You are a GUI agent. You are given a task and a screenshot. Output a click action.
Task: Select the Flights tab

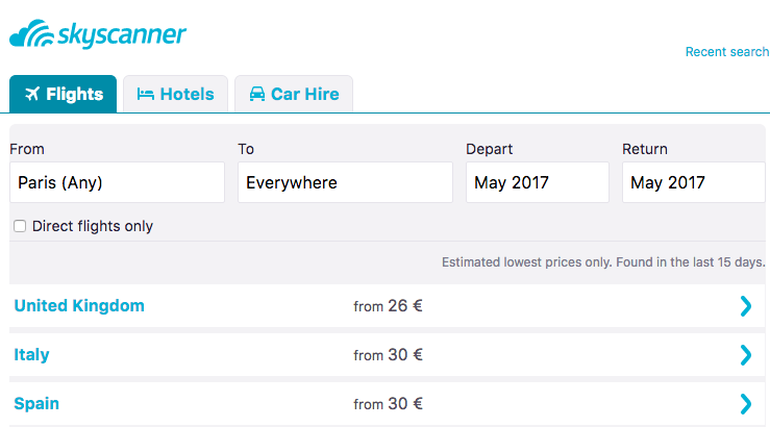[x=63, y=94]
